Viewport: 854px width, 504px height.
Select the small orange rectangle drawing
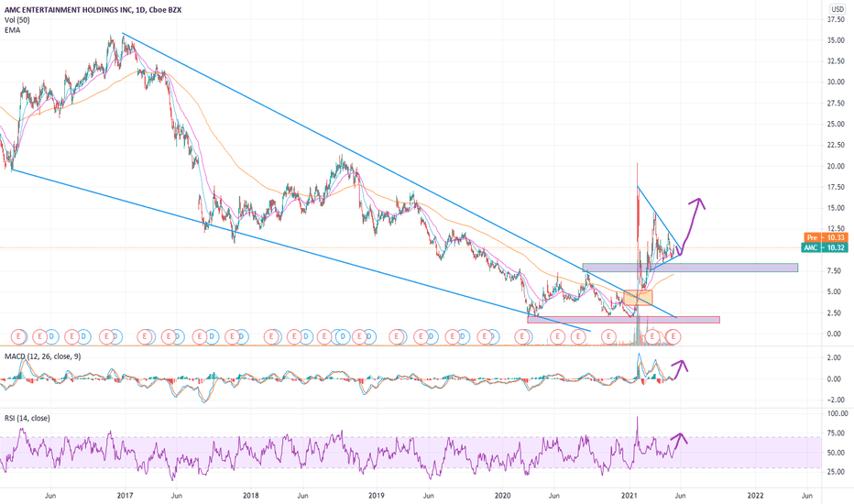[x=638, y=298]
